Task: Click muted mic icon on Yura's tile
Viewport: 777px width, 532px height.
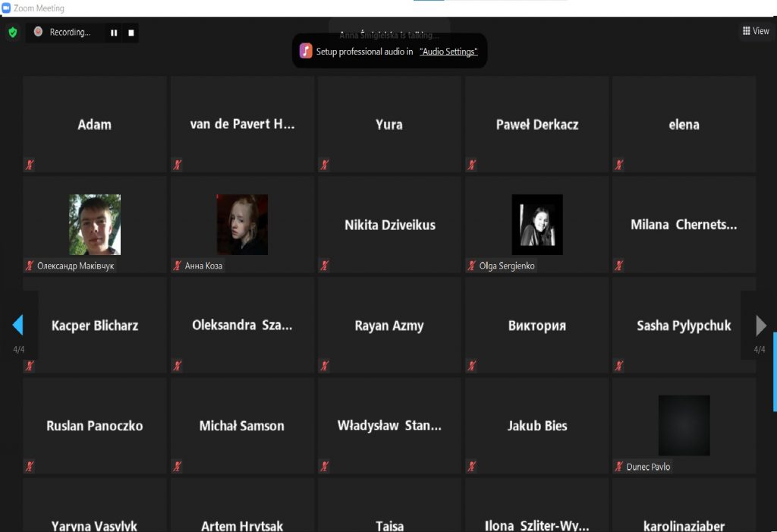Action: [x=324, y=165]
